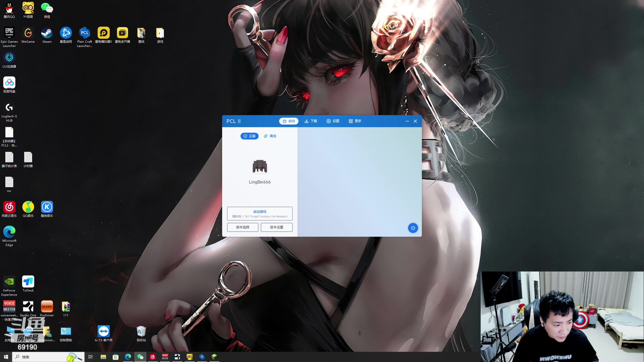Click the LingBei666 player skin avatar

tap(260, 166)
